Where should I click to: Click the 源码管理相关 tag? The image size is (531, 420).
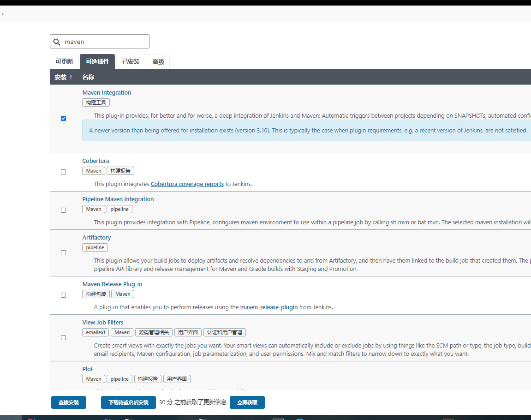click(x=154, y=332)
